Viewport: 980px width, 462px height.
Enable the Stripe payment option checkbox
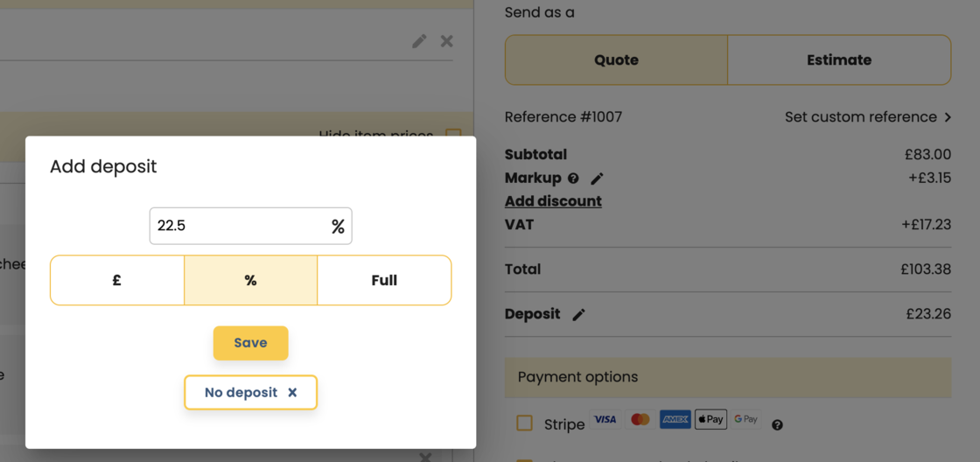coord(524,423)
